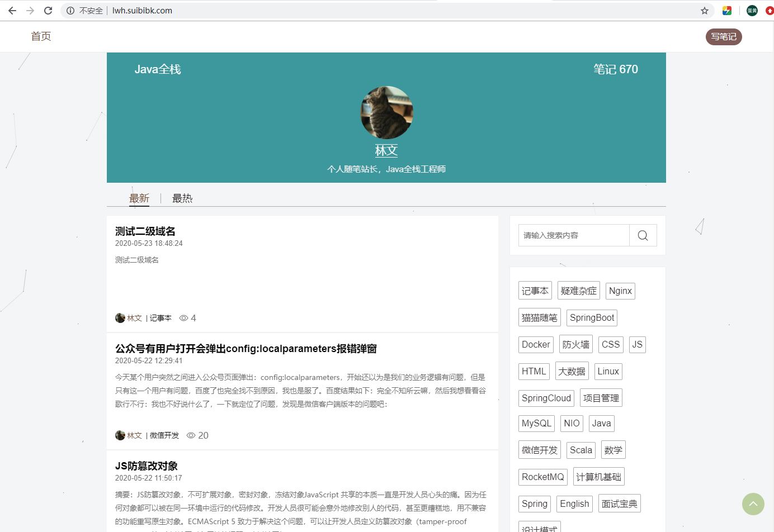Select the Scala tag
Screen dimensions: 774x532
(581, 450)
